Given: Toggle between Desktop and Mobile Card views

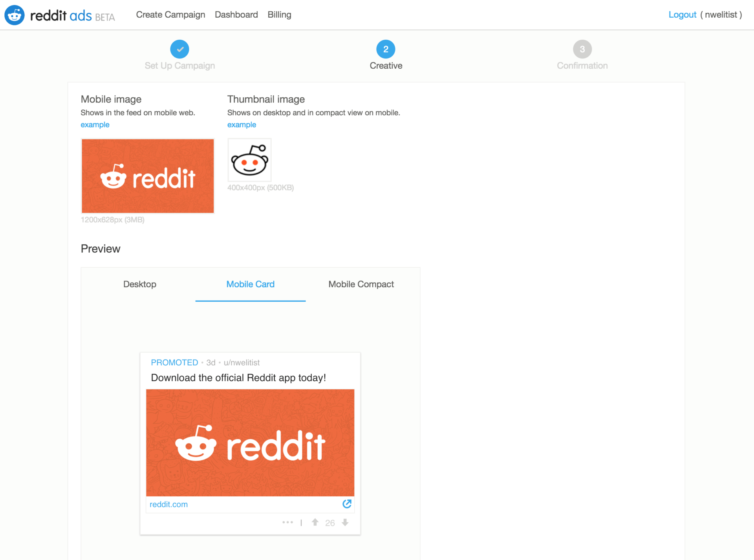Looking at the screenshot, I should point(139,284).
